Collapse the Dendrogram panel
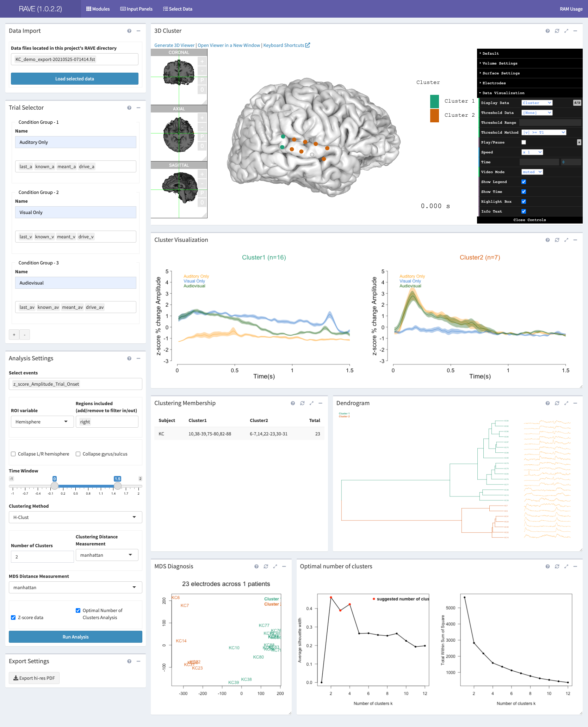Image resolution: width=588 pixels, height=727 pixels. point(575,403)
